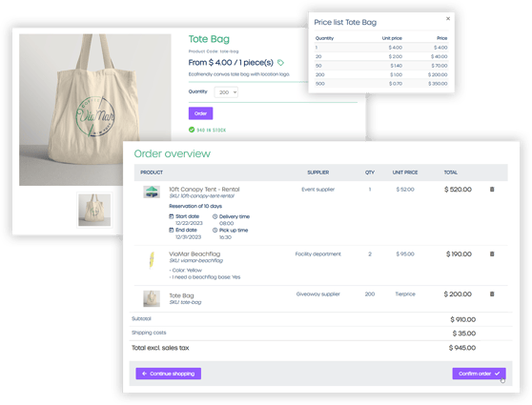The width and height of the screenshot is (532, 405).
Task: Select quantity 20 row in price list
Action: point(381,56)
